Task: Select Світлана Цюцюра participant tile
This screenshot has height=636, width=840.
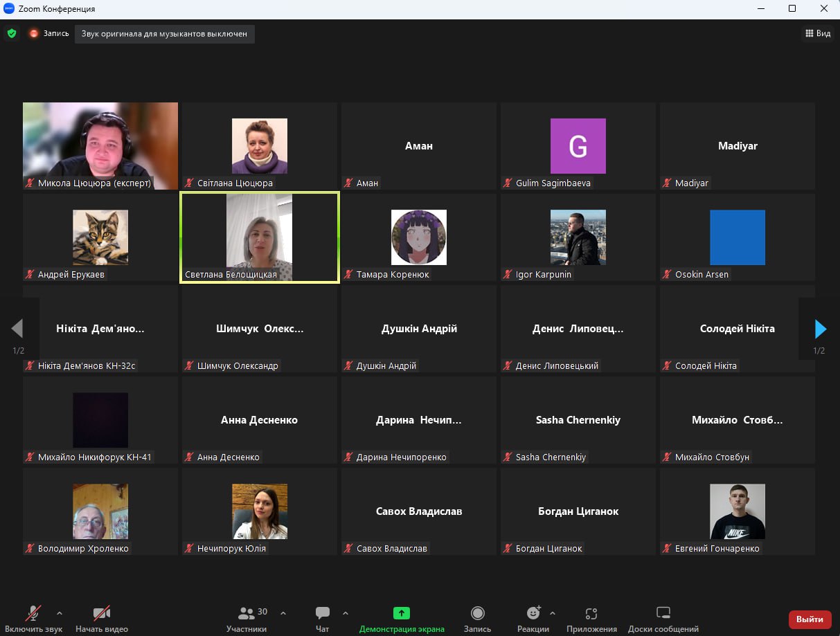Action: pos(260,146)
